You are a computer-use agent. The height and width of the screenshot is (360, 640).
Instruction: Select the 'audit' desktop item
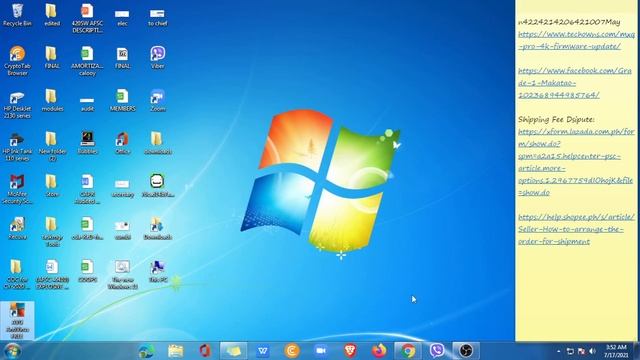click(x=87, y=104)
